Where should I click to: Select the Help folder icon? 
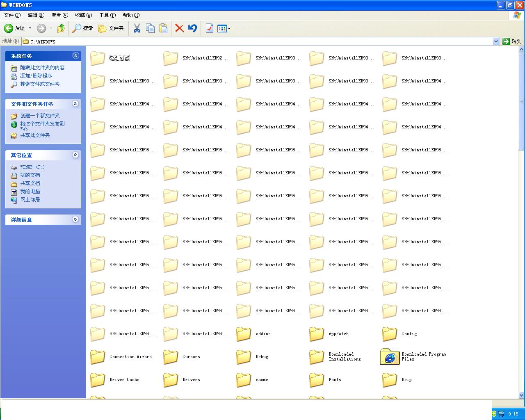(x=390, y=380)
